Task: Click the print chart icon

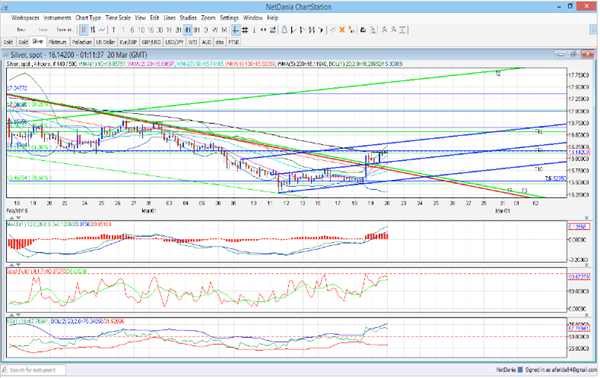Action: (363, 30)
